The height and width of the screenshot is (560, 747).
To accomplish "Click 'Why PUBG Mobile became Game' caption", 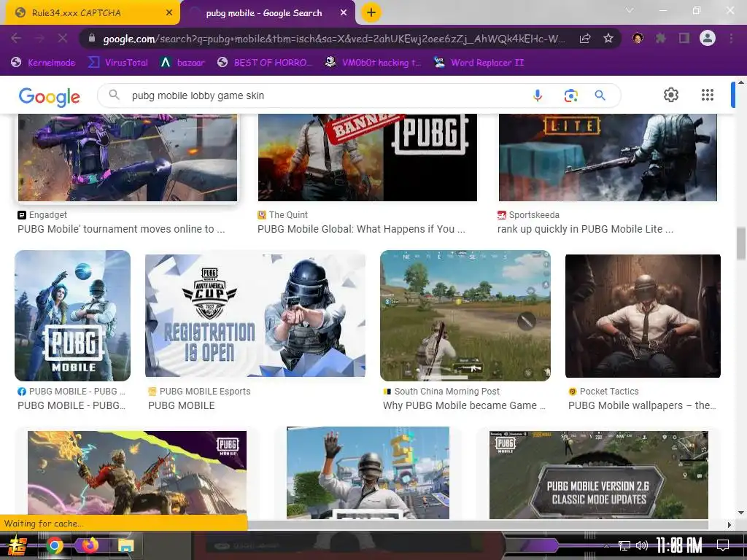I will (464, 405).
